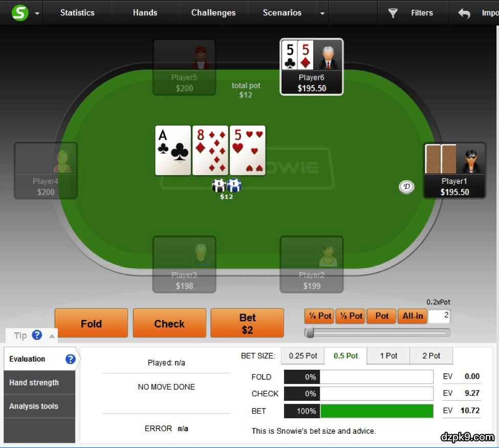Switch to the Hands tab
Screen dimensions: 499x448
point(145,13)
